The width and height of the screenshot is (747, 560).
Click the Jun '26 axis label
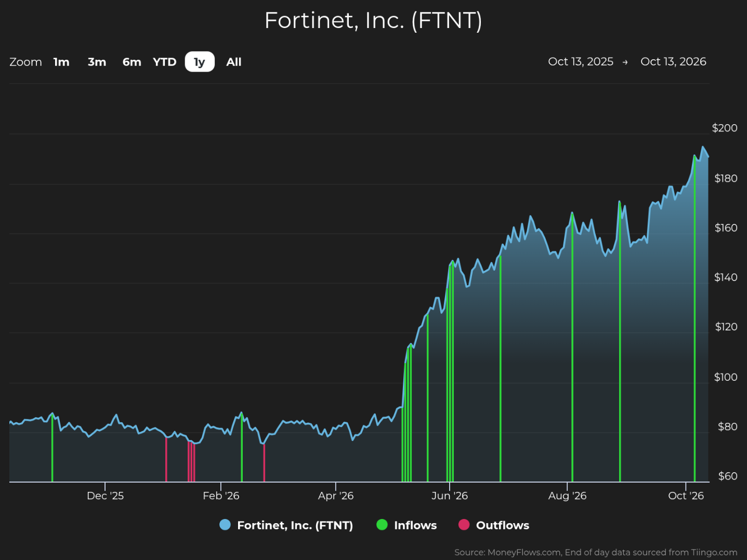coord(450,496)
